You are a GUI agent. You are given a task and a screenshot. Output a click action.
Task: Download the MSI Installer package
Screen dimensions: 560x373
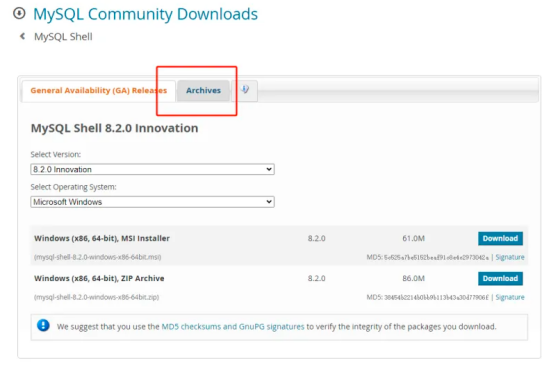point(500,238)
